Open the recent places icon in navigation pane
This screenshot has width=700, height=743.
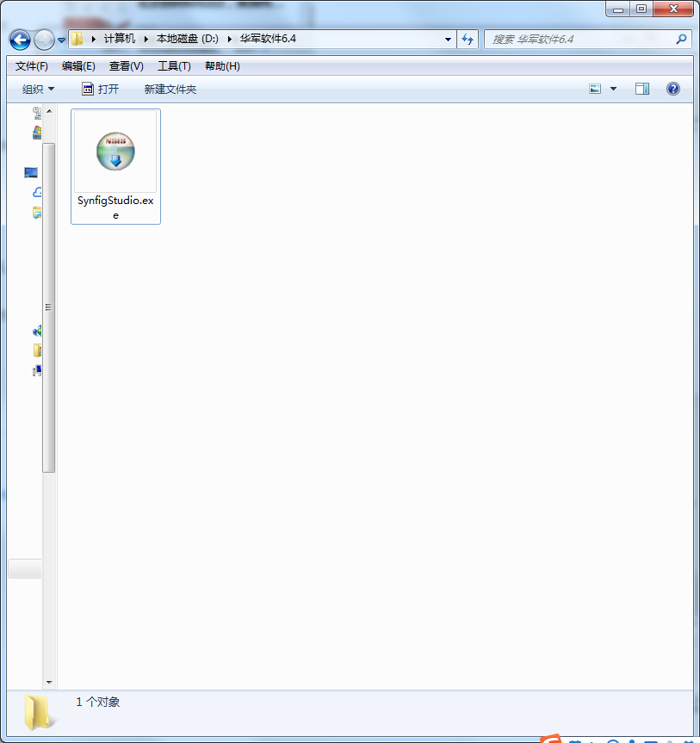coord(37,114)
